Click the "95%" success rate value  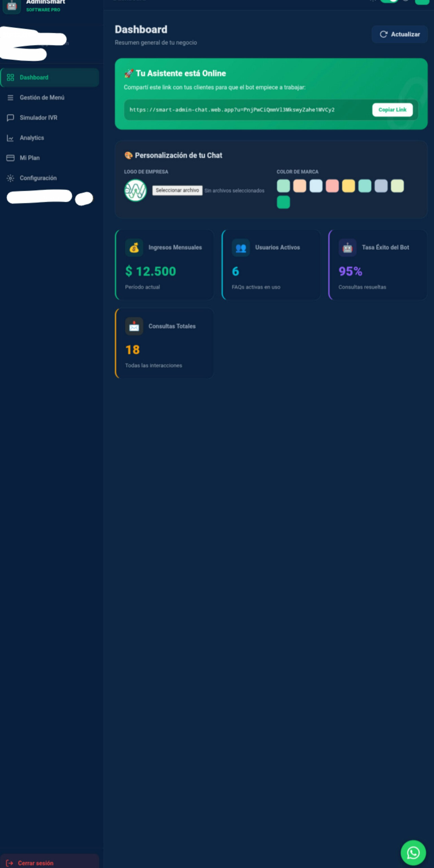click(x=350, y=271)
